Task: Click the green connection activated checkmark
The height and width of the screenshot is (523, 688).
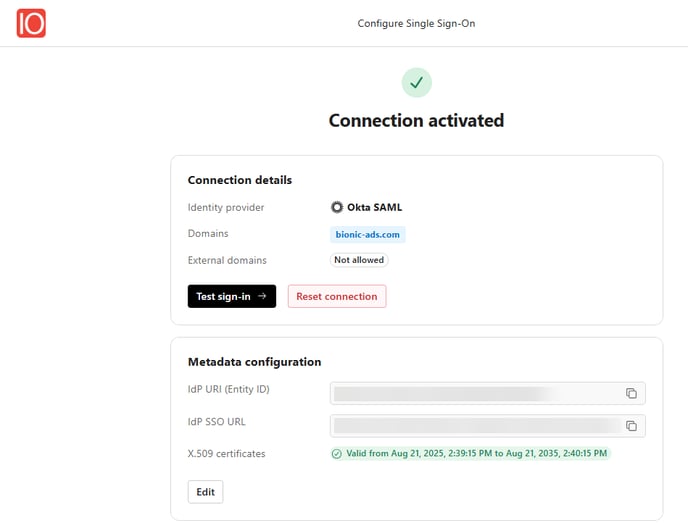Action: tap(416, 82)
